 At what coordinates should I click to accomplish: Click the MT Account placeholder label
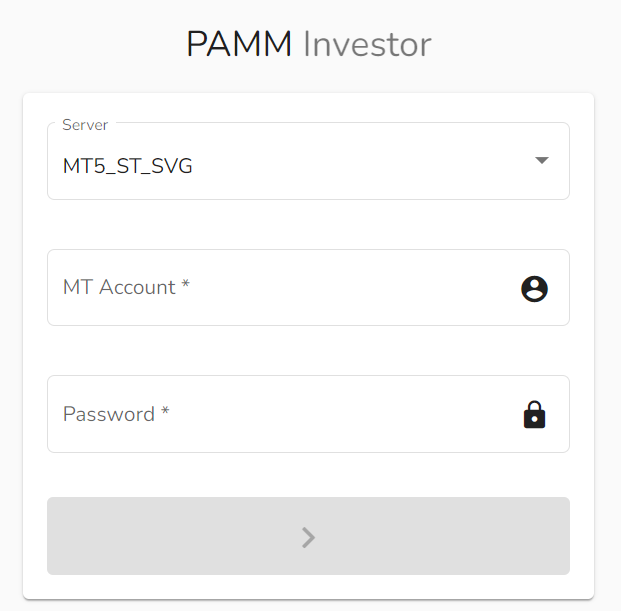click(x=119, y=287)
